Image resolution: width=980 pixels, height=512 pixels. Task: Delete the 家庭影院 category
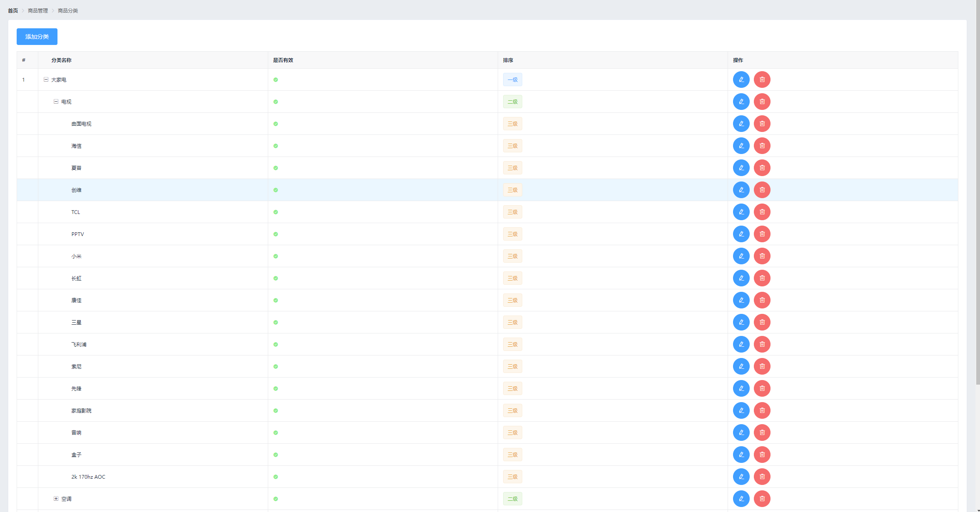point(762,410)
